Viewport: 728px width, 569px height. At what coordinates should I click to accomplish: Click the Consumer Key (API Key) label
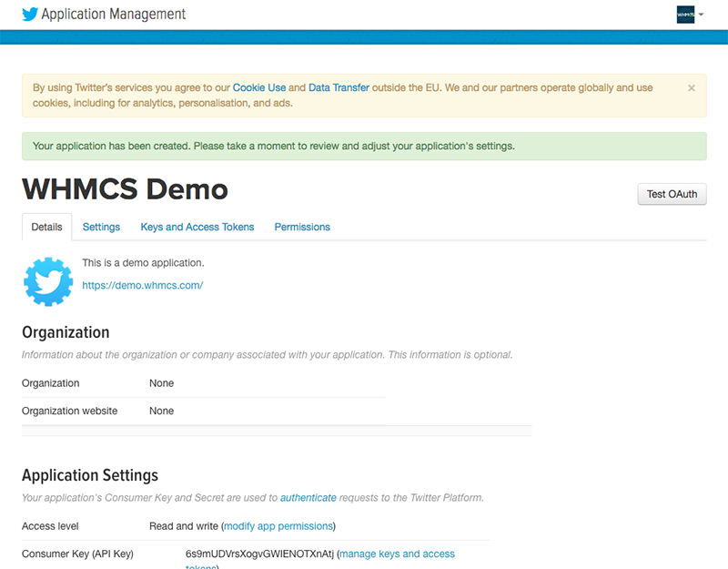77,554
